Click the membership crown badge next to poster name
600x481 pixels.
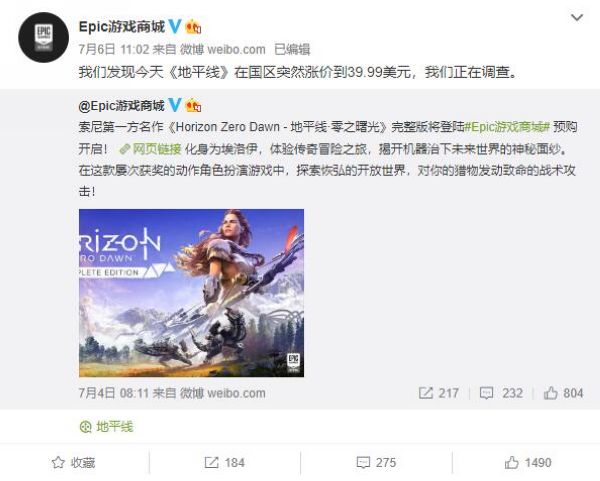[x=193, y=27]
